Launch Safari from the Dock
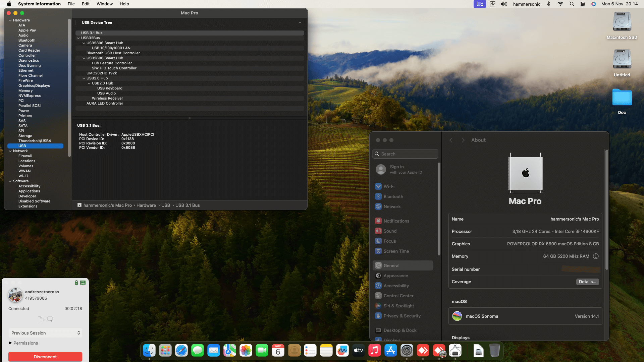Screen dimensions: 644x362 tap(181, 351)
